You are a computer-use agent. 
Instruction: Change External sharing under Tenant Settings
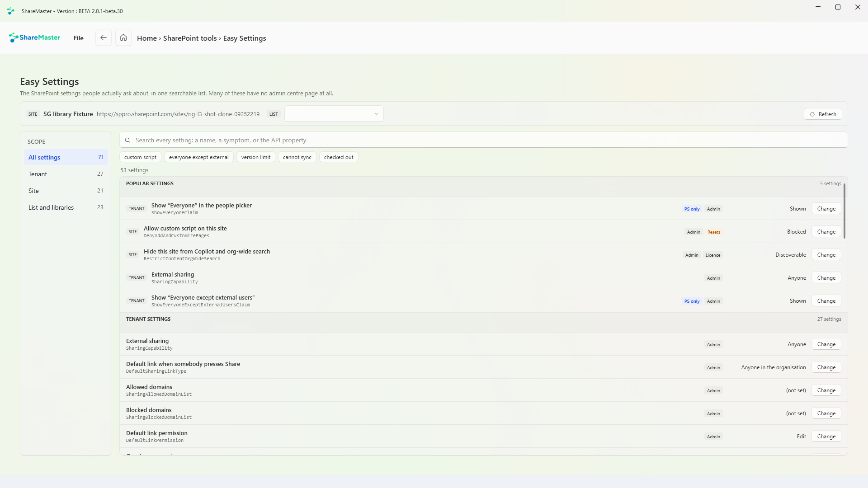(x=826, y=344)
